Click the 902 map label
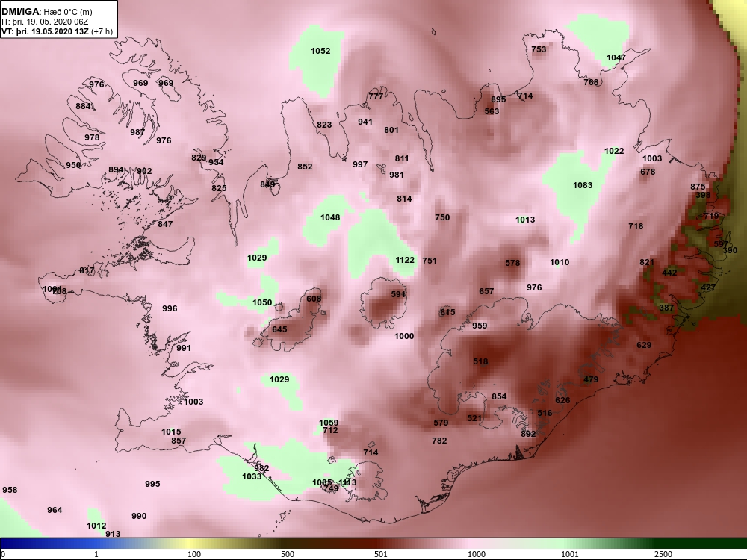The image size is (747, 560). pyautogui.click(x=144, y=172)
